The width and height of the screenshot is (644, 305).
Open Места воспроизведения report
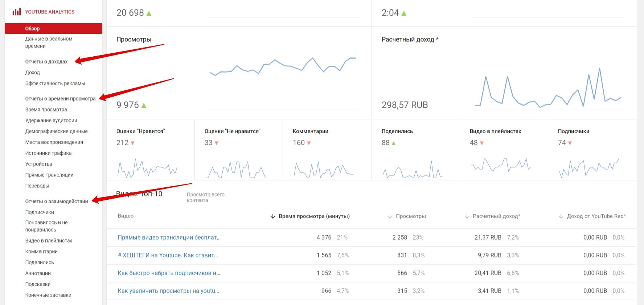(54, 142)
